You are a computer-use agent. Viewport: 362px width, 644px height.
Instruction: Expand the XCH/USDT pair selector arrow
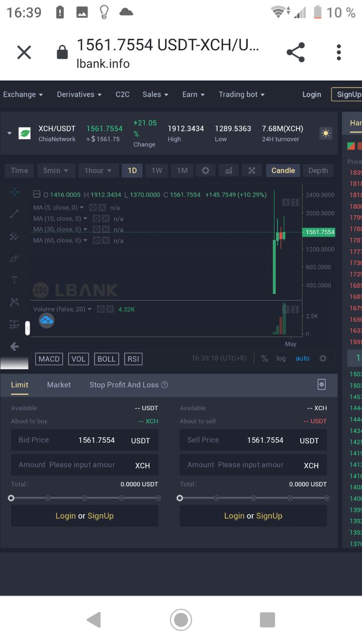[x=10, y=133]
